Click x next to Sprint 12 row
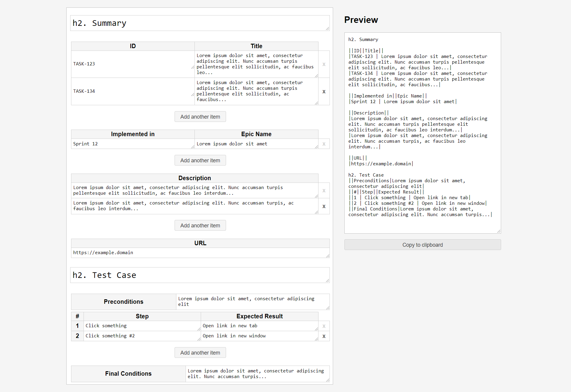 tap(324, 144)
